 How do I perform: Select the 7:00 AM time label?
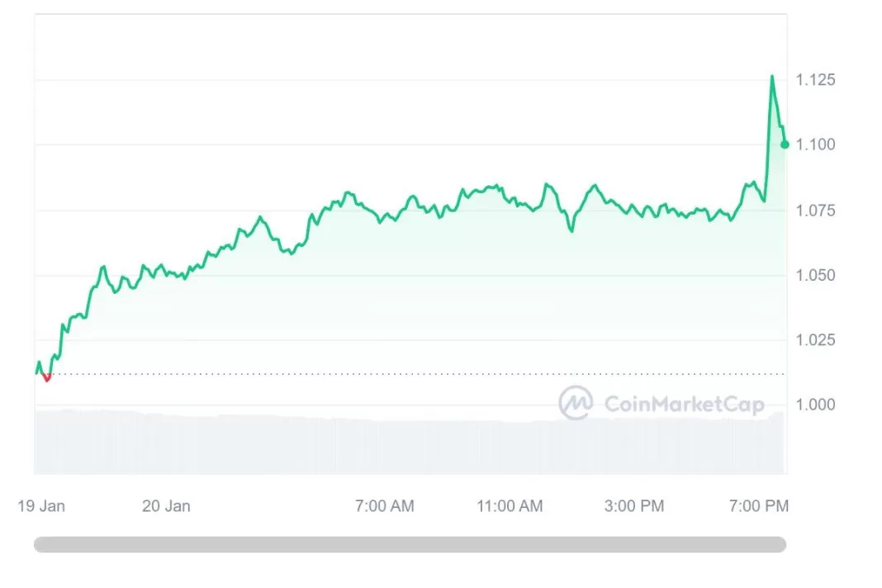(385, 506)
